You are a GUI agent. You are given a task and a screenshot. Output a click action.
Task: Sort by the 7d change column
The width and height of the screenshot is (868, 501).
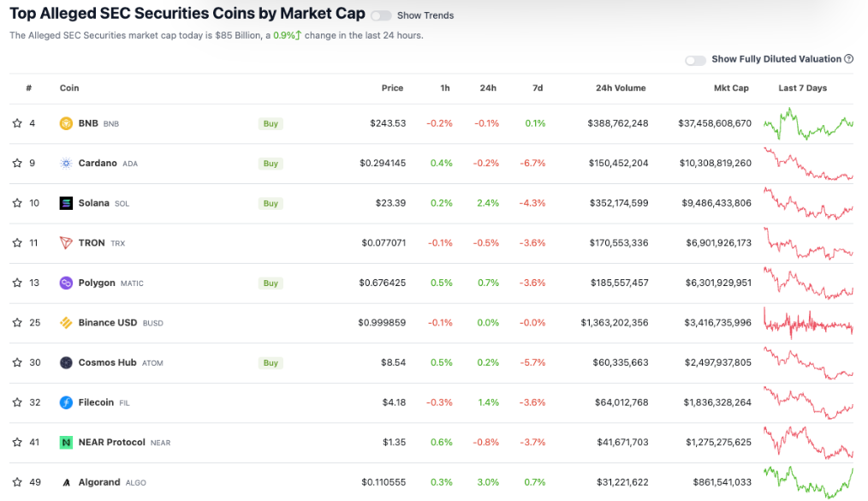point(538,88)
